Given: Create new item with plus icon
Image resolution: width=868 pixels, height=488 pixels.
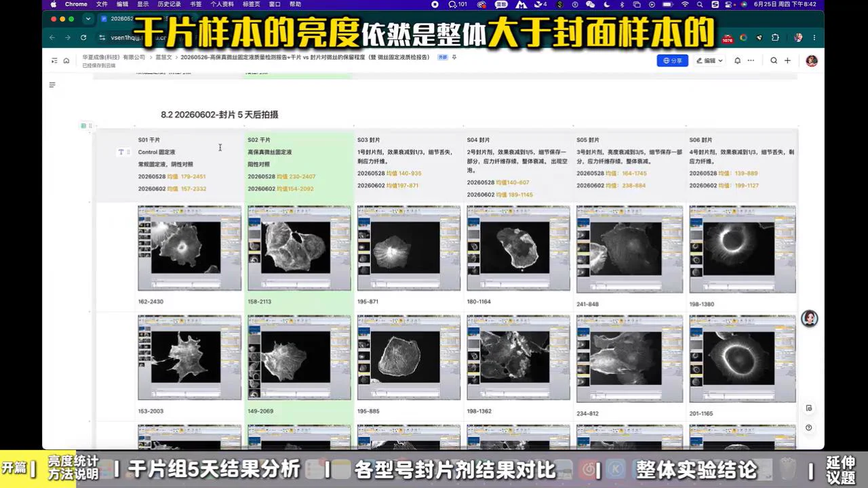Looking at the screenshot, I should (x=787, y=60).
